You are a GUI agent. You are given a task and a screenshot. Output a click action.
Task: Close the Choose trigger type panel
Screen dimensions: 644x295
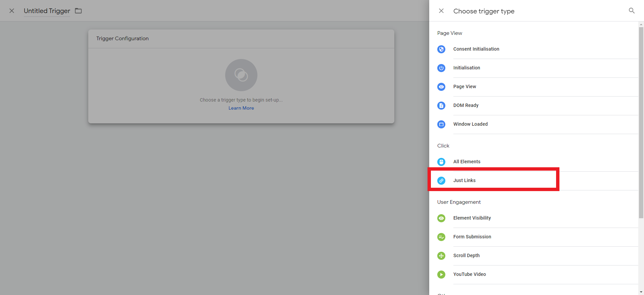[x=441, y=11]
